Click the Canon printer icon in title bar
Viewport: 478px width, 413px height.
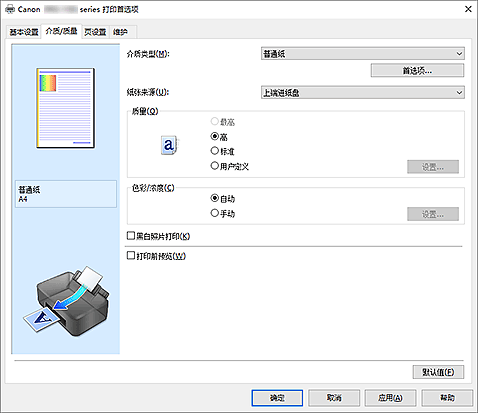pyautogui.click(x=10, y=9)
